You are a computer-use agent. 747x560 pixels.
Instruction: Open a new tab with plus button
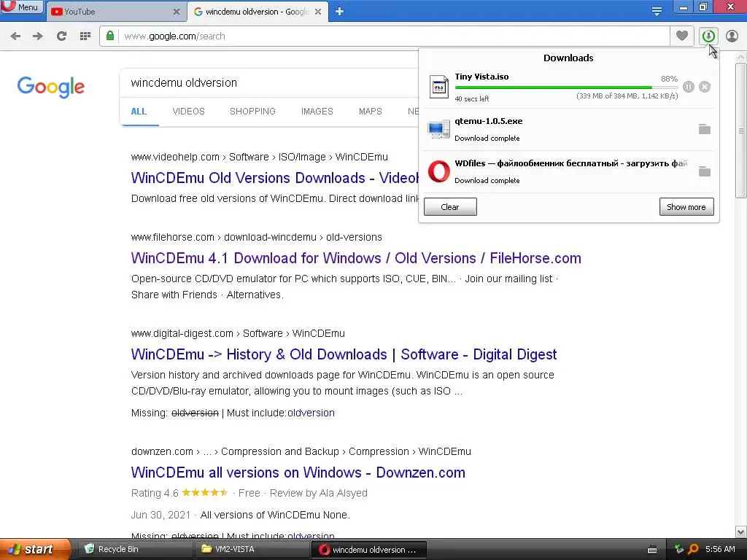tap(339, 12)
